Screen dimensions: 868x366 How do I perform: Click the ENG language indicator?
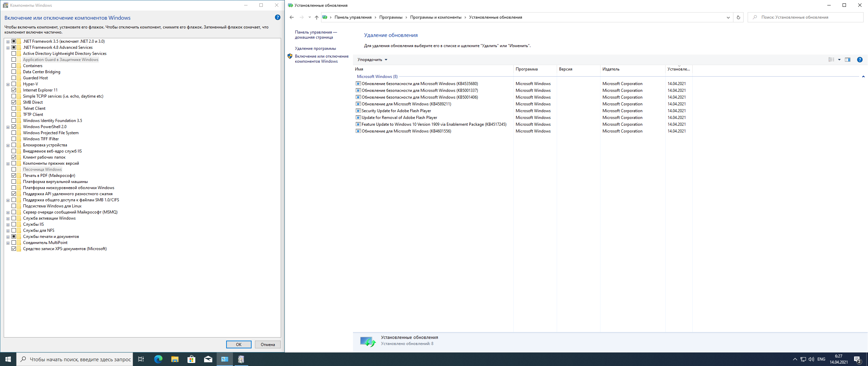coord(821,359)
